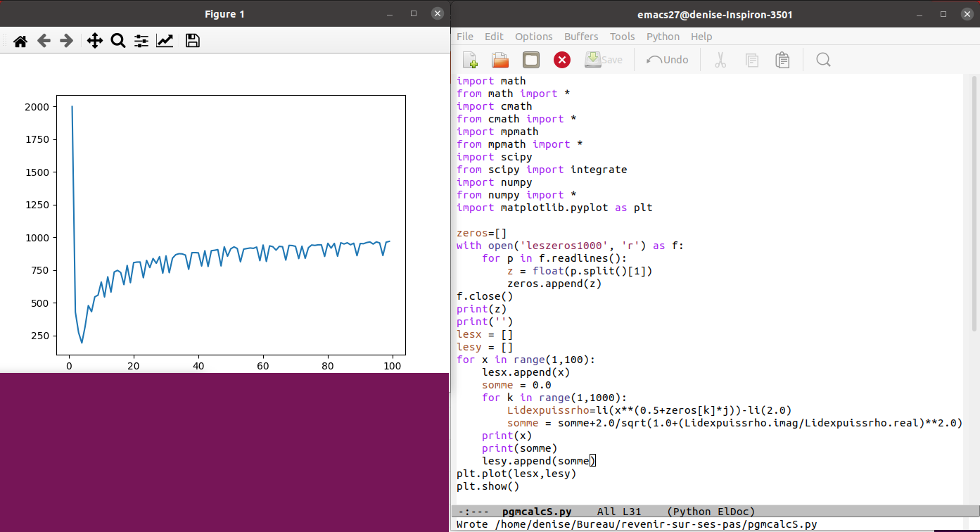
Task: Click the Emacs Dired directory icon
Action: pos(531,60)
